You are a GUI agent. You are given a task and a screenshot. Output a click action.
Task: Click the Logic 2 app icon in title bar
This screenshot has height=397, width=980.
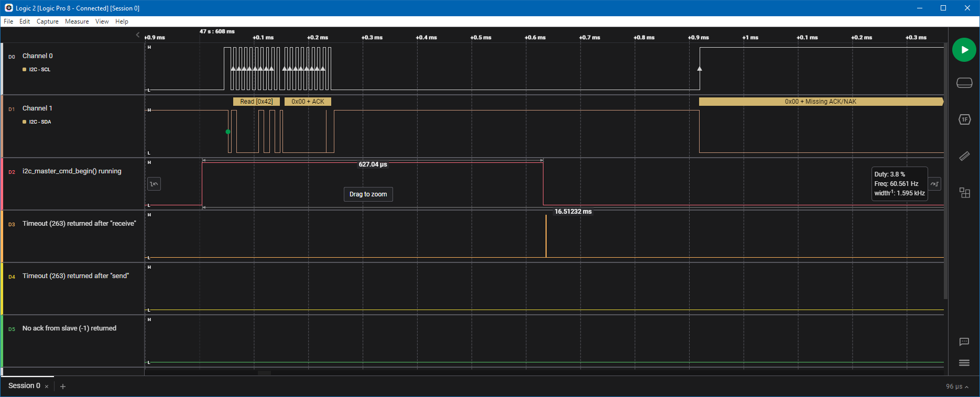click(x=8, y=8)
